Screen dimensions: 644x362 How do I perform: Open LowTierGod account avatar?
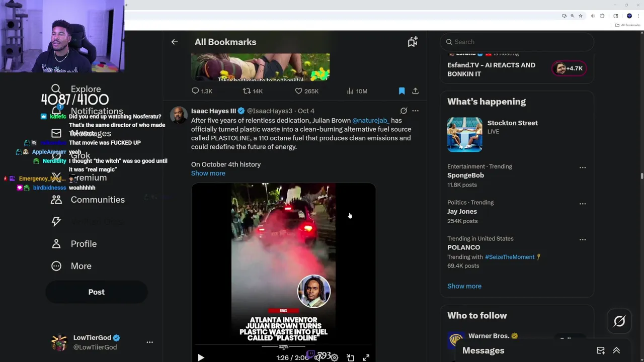[59, 342]
